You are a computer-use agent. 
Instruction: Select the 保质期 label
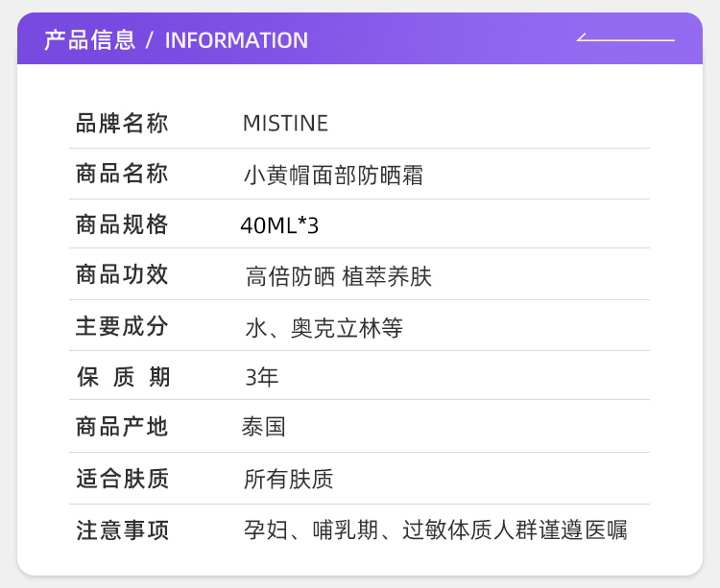point(123,377)
